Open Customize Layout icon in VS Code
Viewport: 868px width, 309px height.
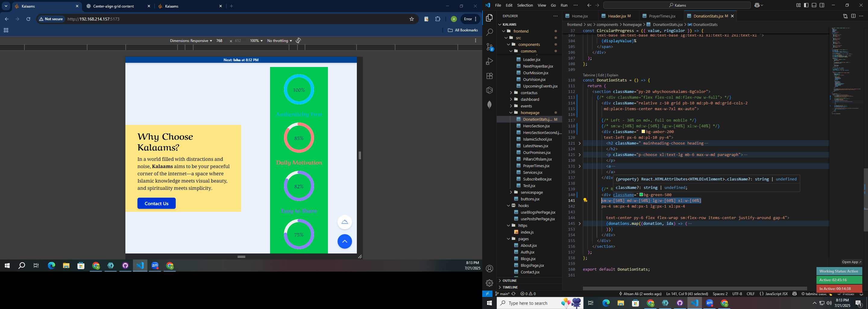[x=798, y=5]
